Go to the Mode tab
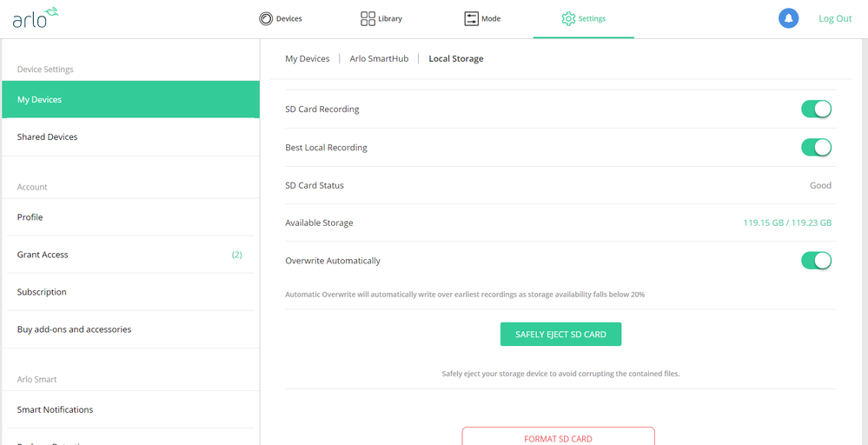 click(482, 19)
